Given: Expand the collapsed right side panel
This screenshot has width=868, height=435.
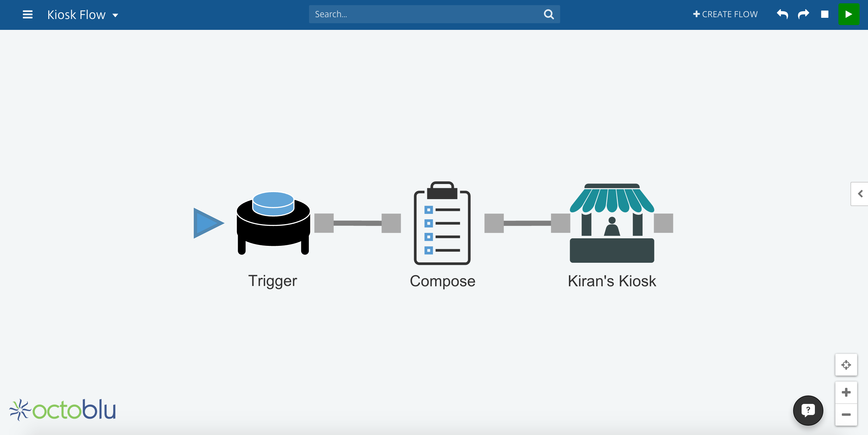Looking at the screenshot, I should [x=860, y=194].
